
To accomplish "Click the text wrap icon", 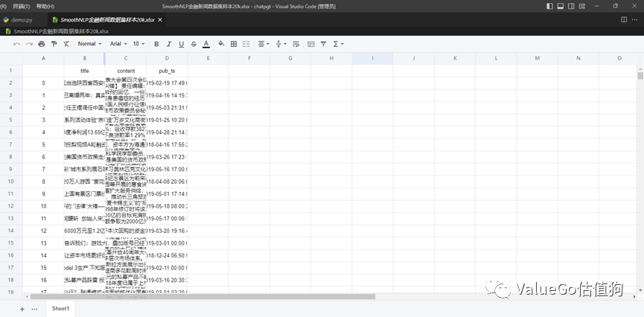I will coord(297,44).
